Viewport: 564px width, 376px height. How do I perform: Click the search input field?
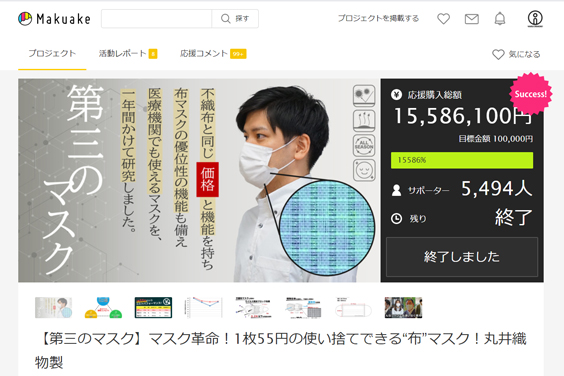(x=156, y=19)
